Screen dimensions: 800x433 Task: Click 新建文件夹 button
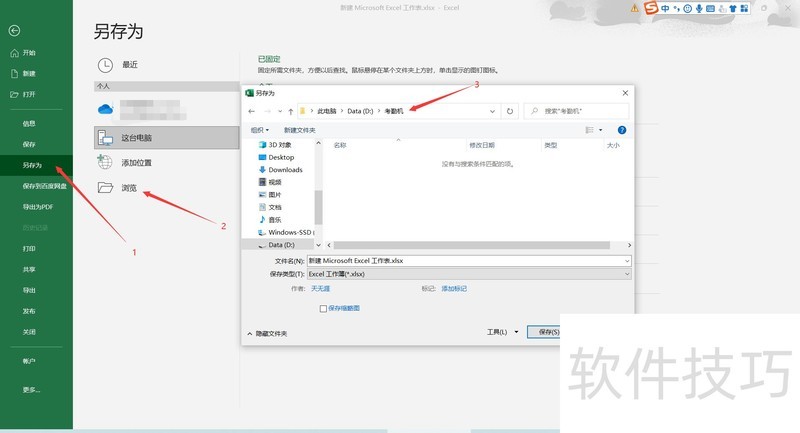point(299,130)
